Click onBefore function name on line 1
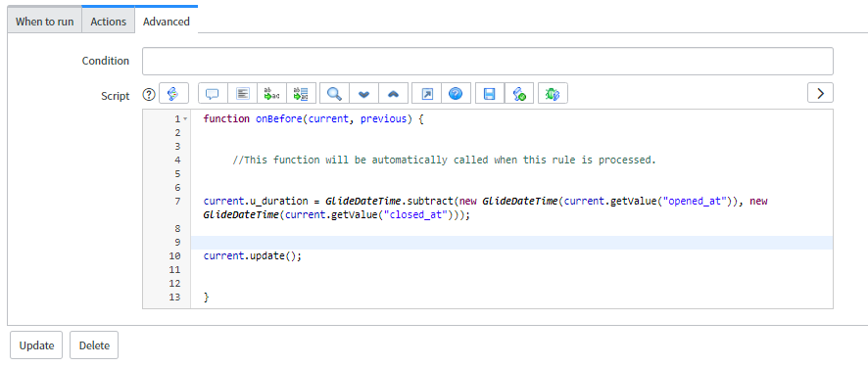 tap(278, 118)
